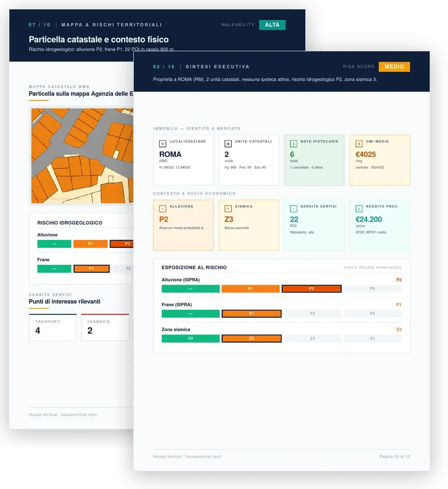This screenshot has height=489, width=448.
Task: Click 'ISTAT IRPEF medio' text
Action: pyautogui.click(x=371, y=232)
